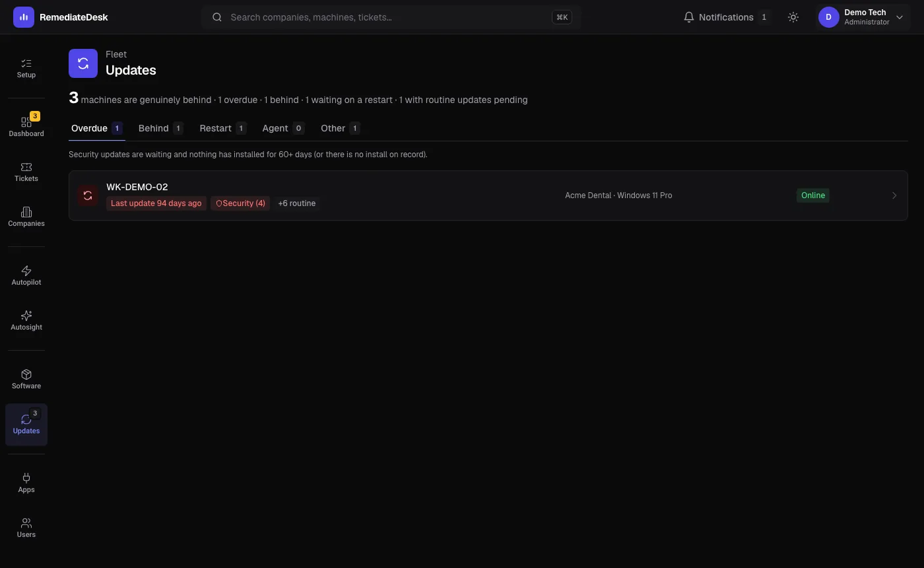Click the notifications count badge 1
924x568 pixels.
click(x=764, y=17)
